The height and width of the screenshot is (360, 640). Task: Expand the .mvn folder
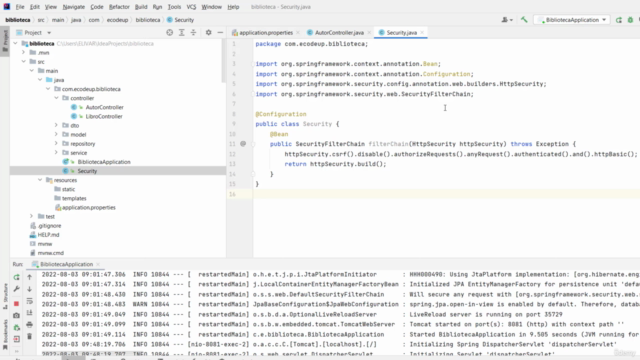pos(24,52)
